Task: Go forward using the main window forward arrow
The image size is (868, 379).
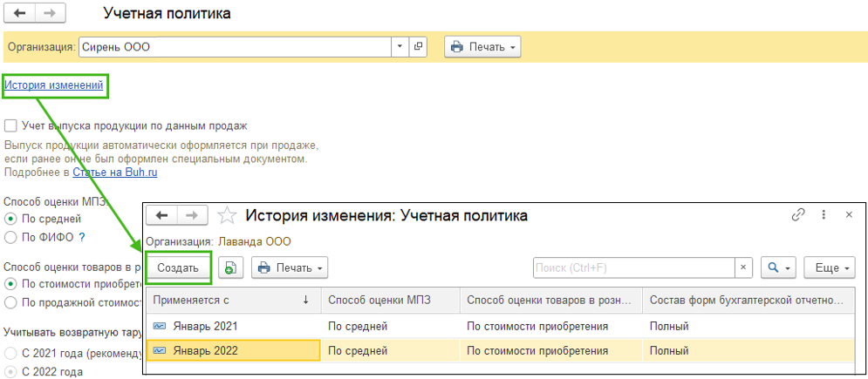Action: click(x=51, y=13)
